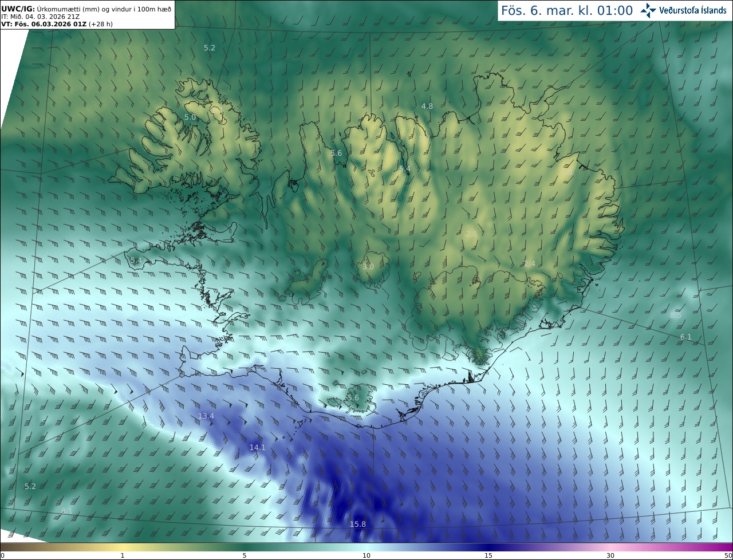Screen dimensions: 733x560
Task: Click the 4.8 value on the map
Action: click(427, 106)
